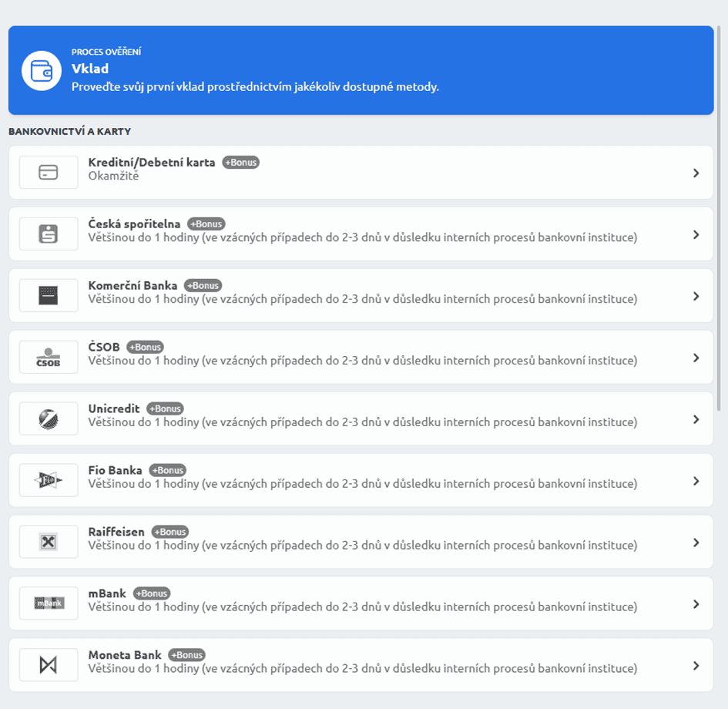Select the Raiffeisen logo icon
Image resolution: width=728 pixels, height=709 pixels.
point(49,542)
